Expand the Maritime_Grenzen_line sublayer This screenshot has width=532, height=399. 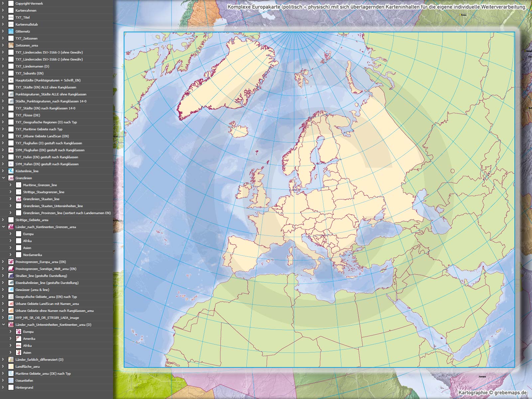tap(11, 185)
